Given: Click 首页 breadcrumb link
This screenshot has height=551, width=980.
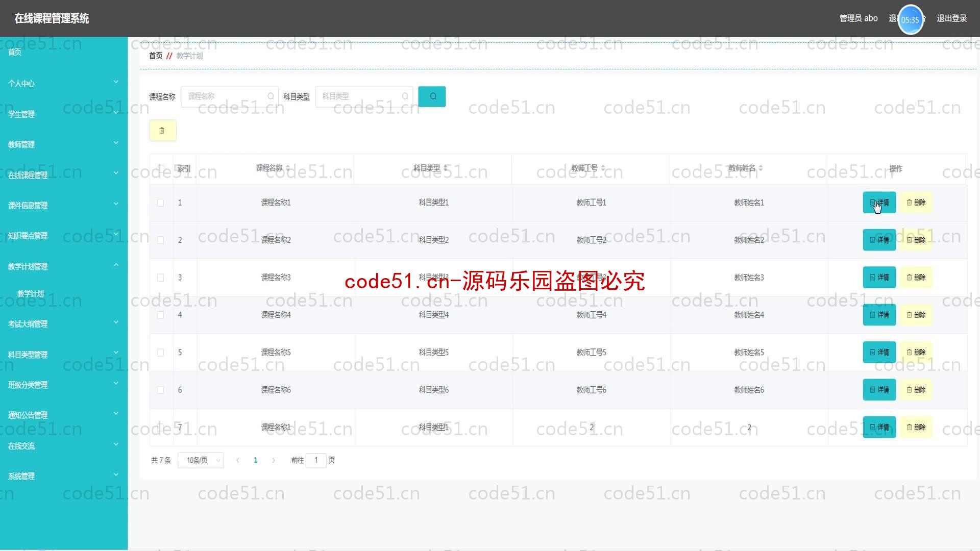Looking at the screenshot, I should [156, 56].
